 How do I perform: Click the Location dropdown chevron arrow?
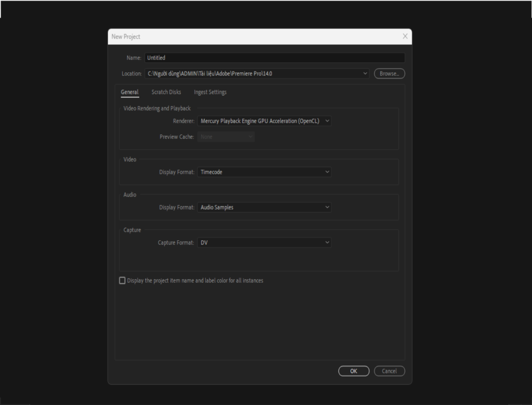(x=365, y=74)
